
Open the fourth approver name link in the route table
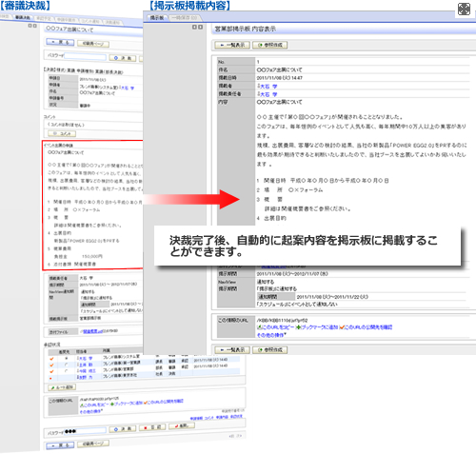[85, 377]
